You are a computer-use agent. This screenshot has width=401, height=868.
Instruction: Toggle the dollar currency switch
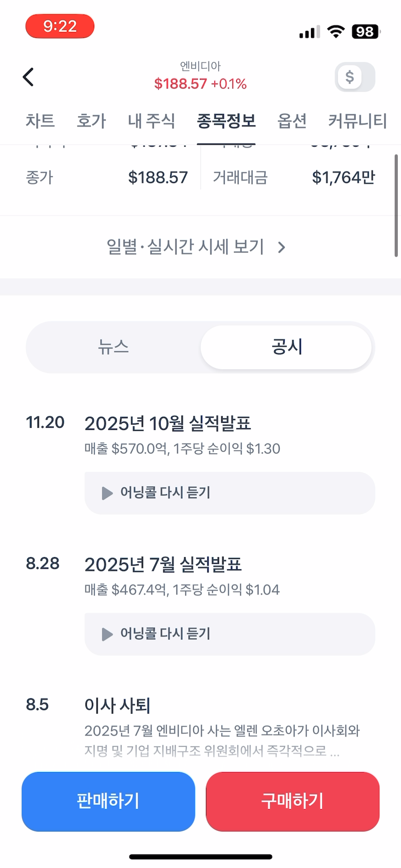coord(355,77)
